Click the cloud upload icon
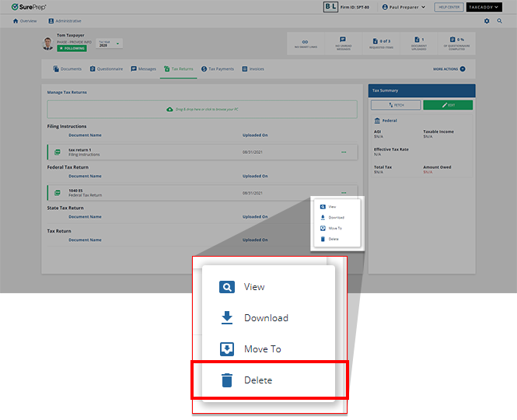Image resolution: width=517 pixels, height=420 pixels. pos(169,109)
